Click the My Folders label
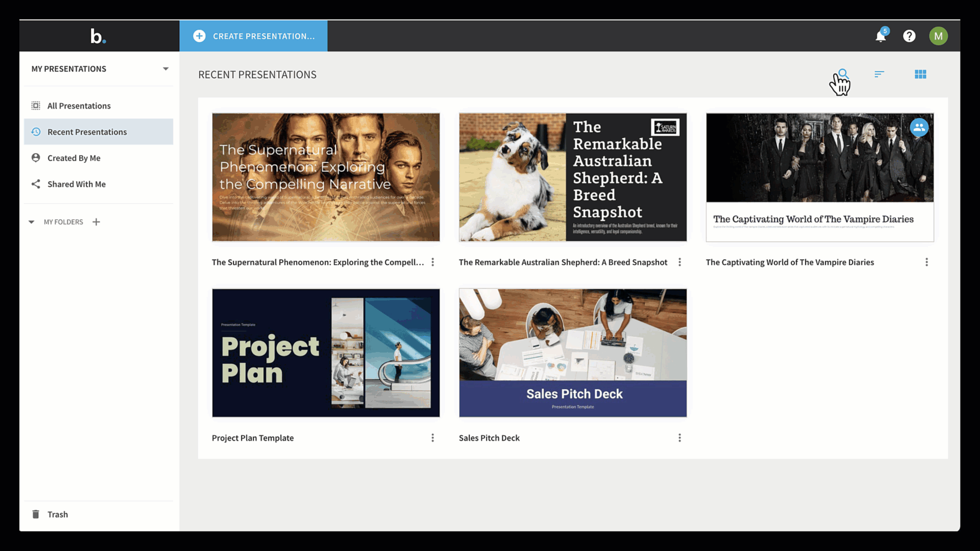Screen dimensions: 980x551 [63, 222]
